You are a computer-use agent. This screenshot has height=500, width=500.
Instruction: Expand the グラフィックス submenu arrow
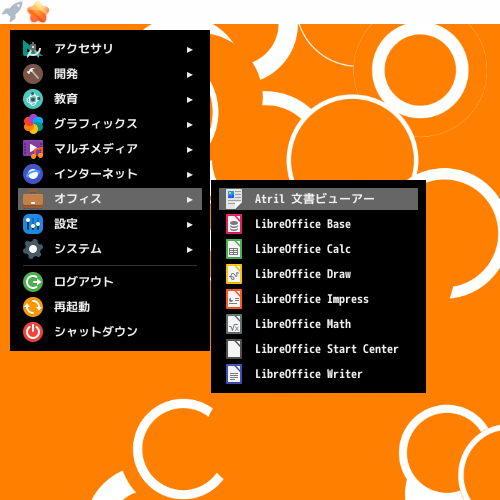(189, 125)
